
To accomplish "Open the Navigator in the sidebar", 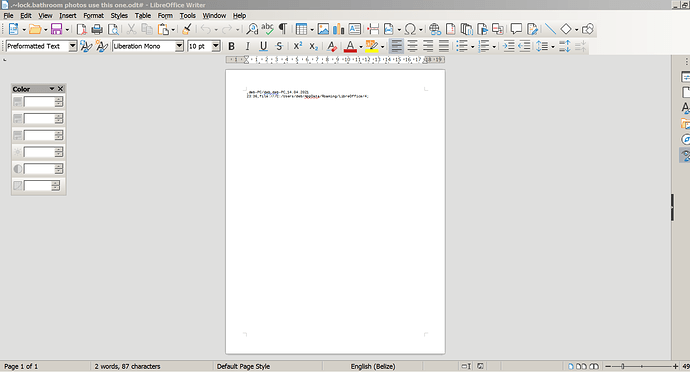I will (x=686, y=140).
